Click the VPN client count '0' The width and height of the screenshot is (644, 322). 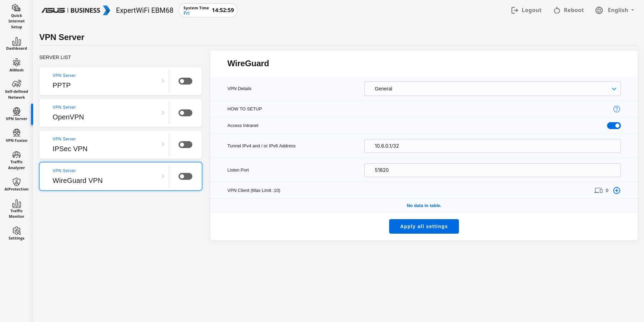(607, 191)
